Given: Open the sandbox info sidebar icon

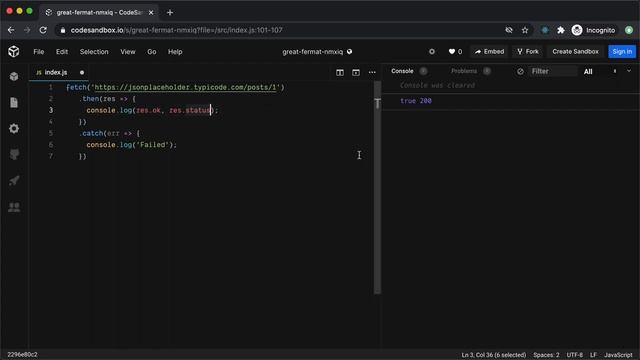Looking at the screenshot, I should 14,76.
